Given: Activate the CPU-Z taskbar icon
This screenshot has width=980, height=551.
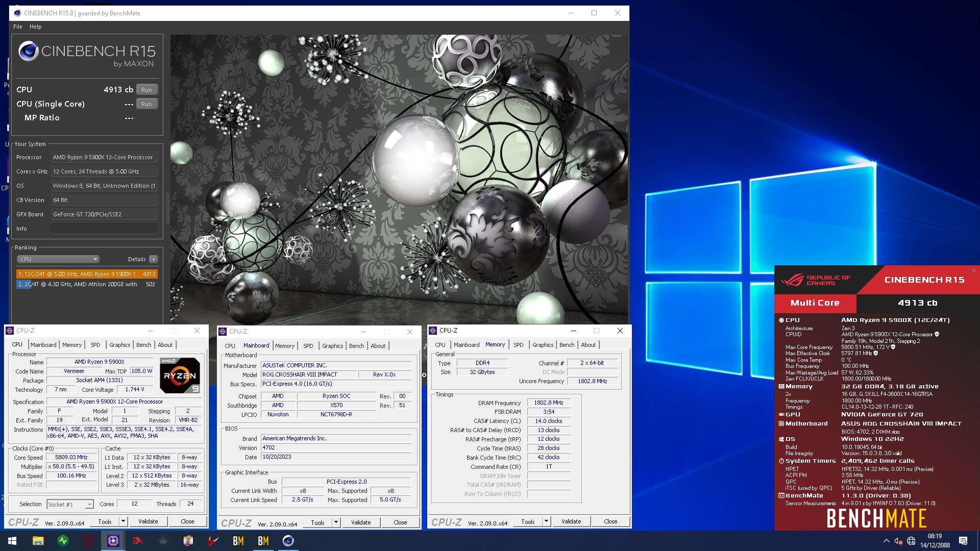Looking at the screenshot, I should (113, 541).
